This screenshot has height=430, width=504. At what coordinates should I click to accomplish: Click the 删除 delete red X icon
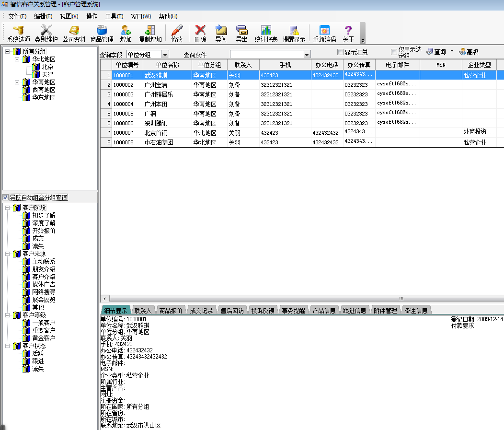point(200,34)
